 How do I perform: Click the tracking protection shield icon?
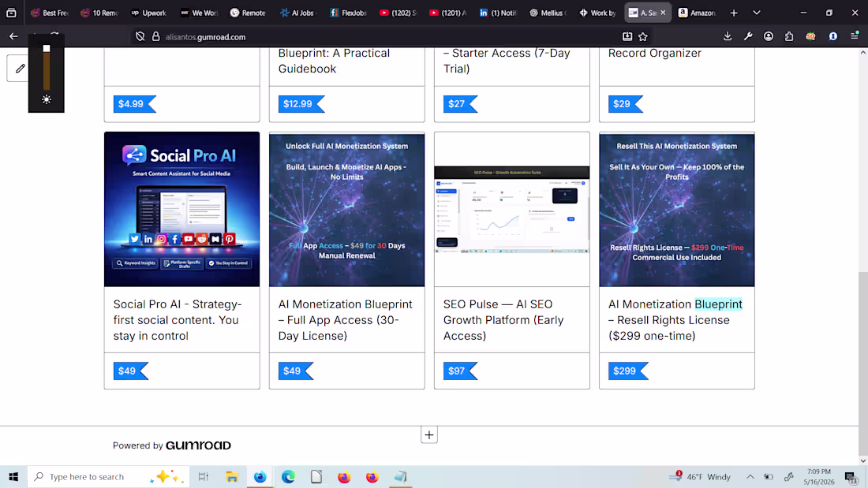(140, 36)
